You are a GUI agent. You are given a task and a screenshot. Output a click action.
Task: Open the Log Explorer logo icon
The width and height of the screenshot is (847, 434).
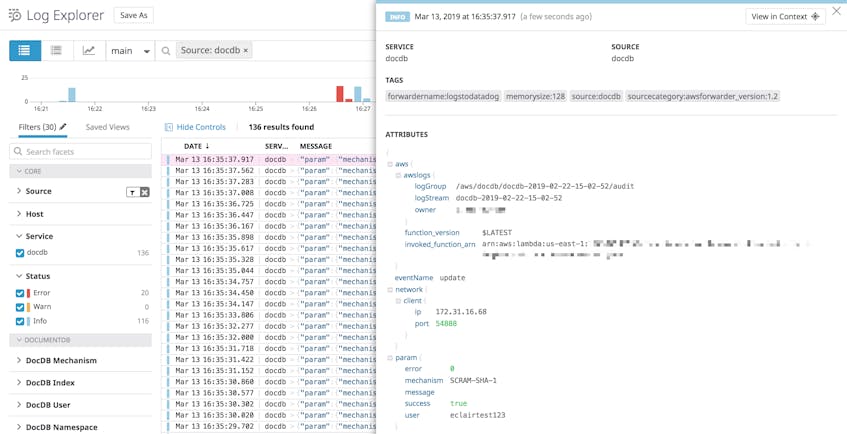tap(15, 15)
